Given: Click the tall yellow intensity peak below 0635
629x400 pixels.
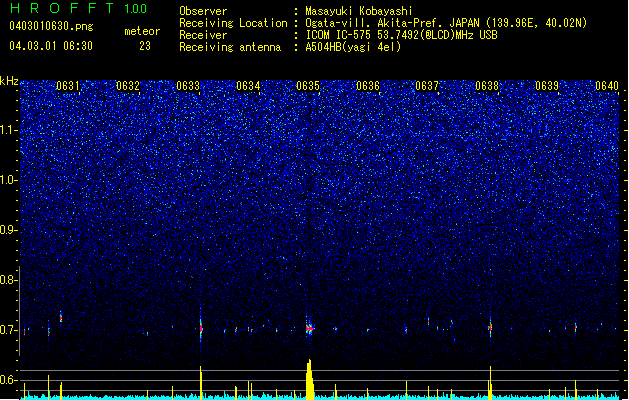Looking at the screenshot, I should click(x=309, y=379).
